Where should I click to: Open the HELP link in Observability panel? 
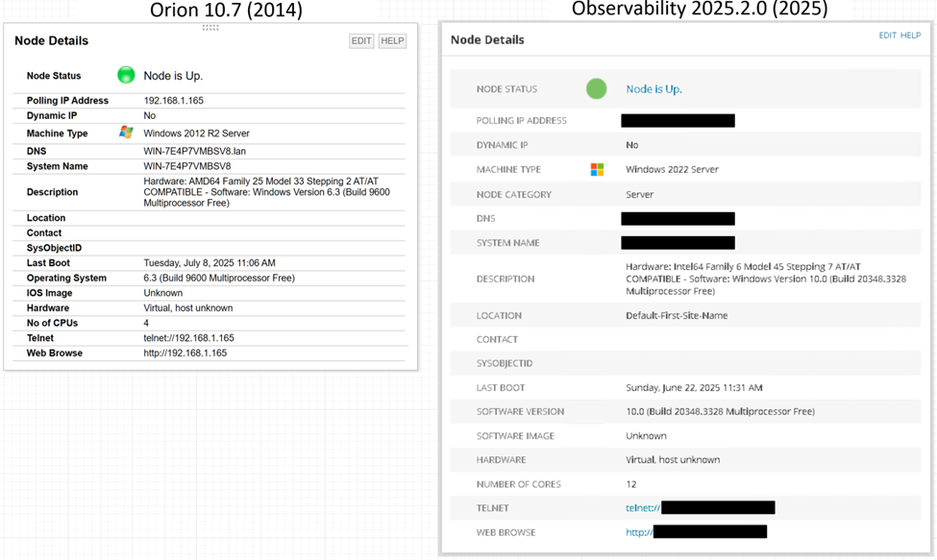pos(910,36)
